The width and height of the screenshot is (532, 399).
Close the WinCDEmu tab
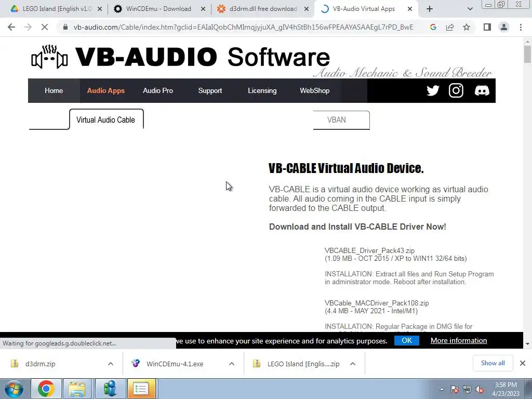[x=203, y=9]
